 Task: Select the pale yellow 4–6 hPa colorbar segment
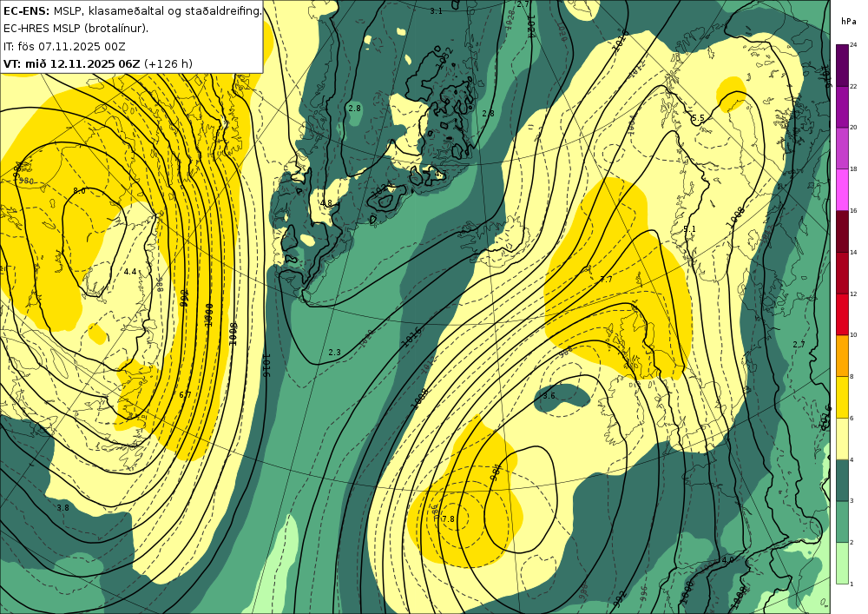pyautogui.click(x=842, y=439)
